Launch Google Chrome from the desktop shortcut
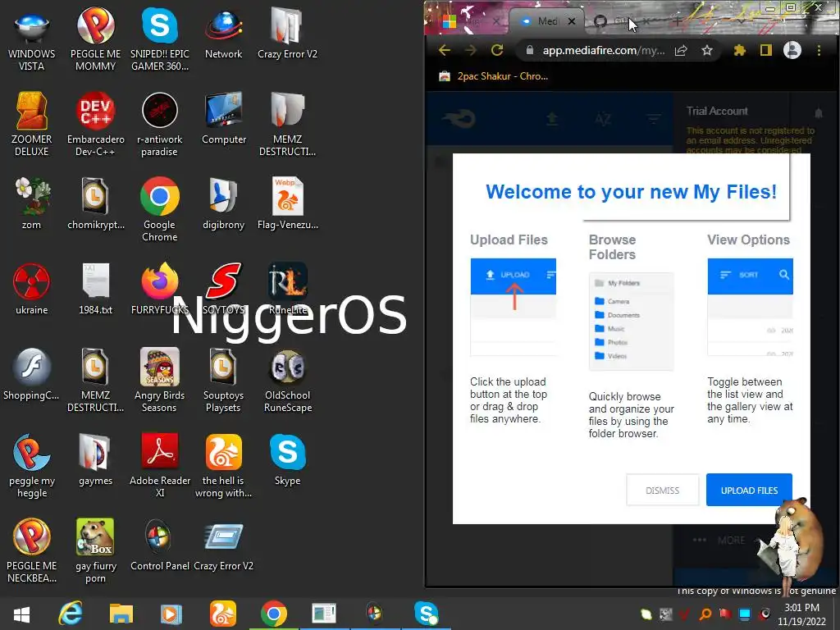This screenshot has width=840, height=630. (160, 209)
